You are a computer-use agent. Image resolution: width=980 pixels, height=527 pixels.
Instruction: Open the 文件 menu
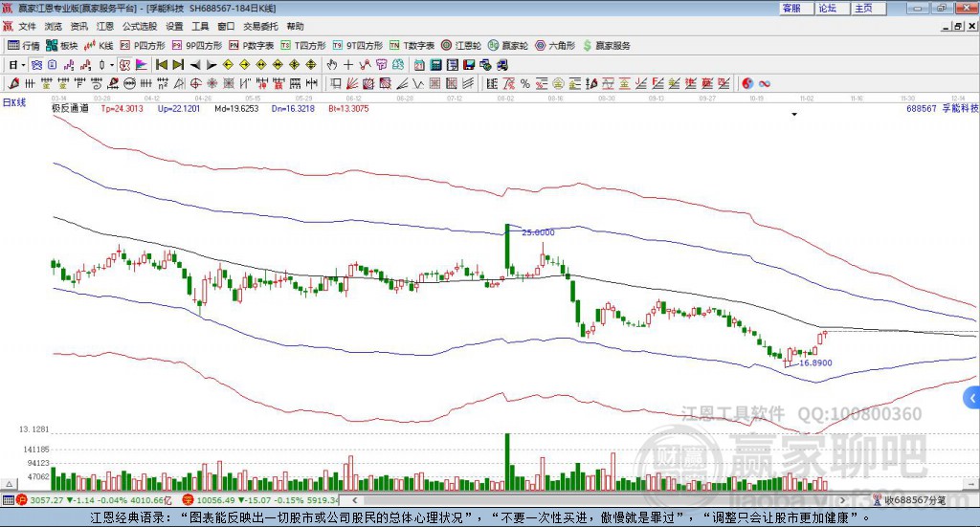pos(27,26)
